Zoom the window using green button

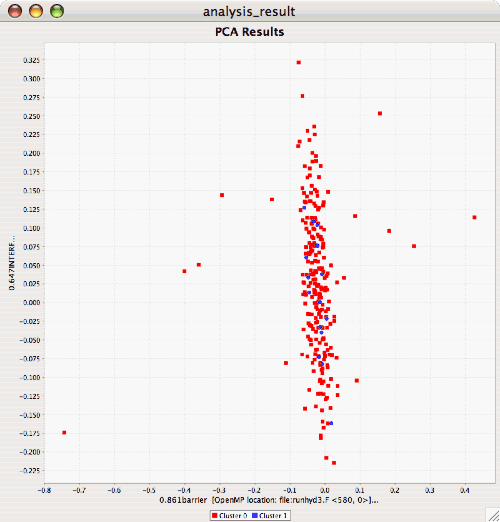click(x=57, y=11)
